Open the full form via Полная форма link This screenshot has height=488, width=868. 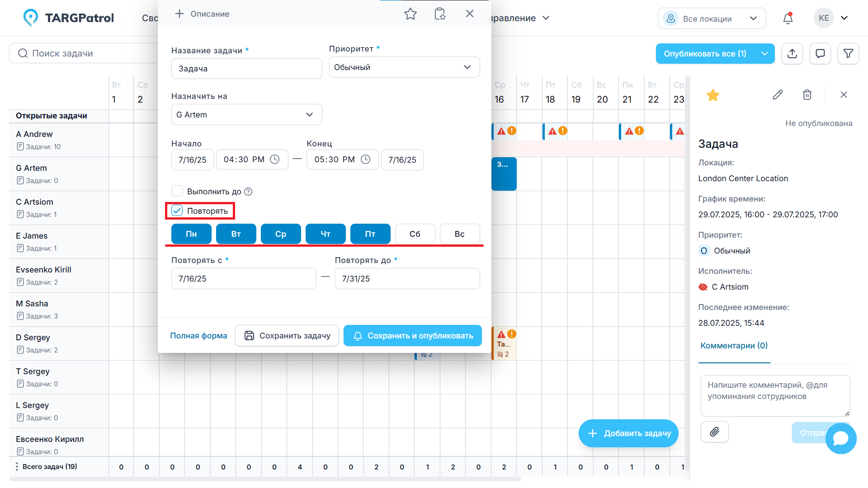(198, 336)
